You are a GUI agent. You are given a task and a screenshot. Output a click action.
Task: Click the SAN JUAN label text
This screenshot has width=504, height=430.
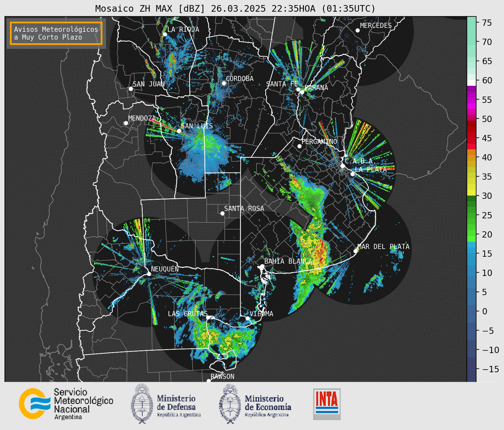coord(149,84)
